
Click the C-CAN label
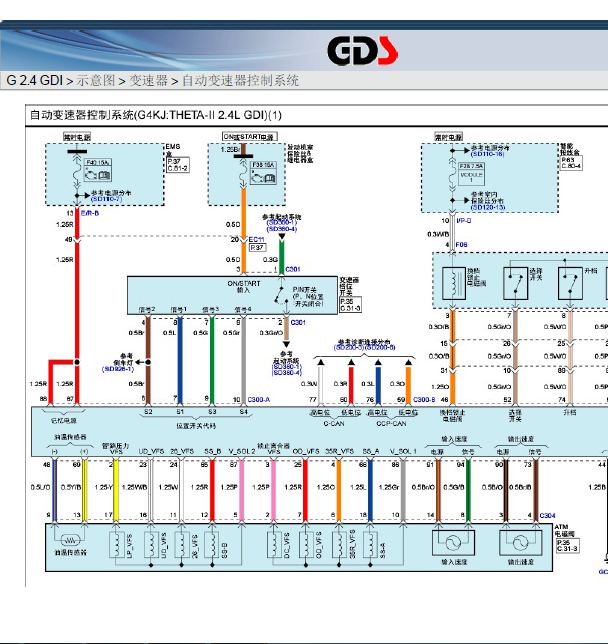click(334, 423)
